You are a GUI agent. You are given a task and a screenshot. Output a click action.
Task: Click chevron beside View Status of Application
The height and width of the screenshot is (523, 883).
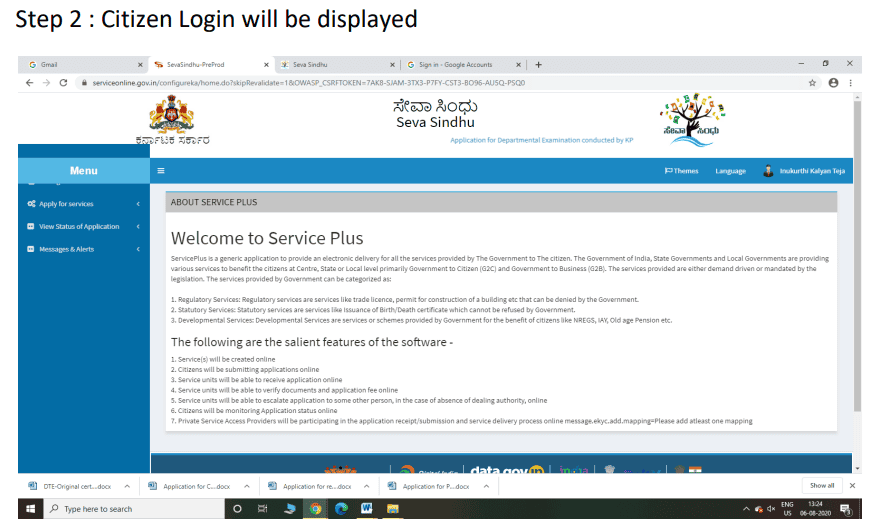[138, 226]
